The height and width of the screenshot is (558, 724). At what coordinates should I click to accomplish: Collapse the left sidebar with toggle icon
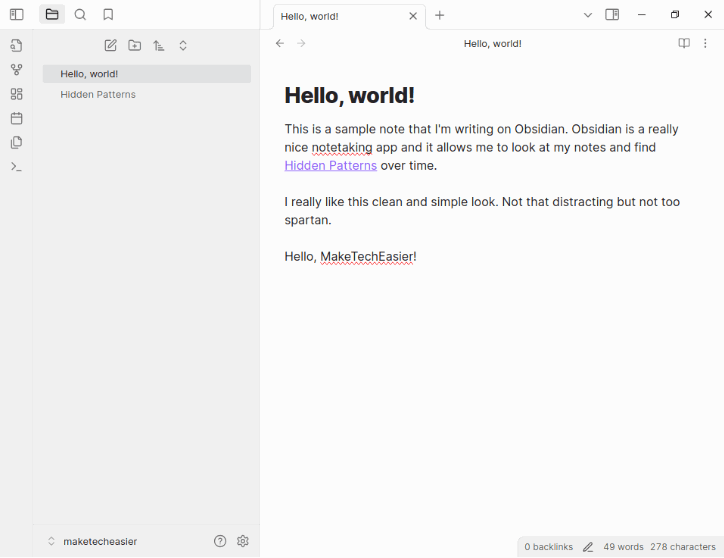[17, 15]
